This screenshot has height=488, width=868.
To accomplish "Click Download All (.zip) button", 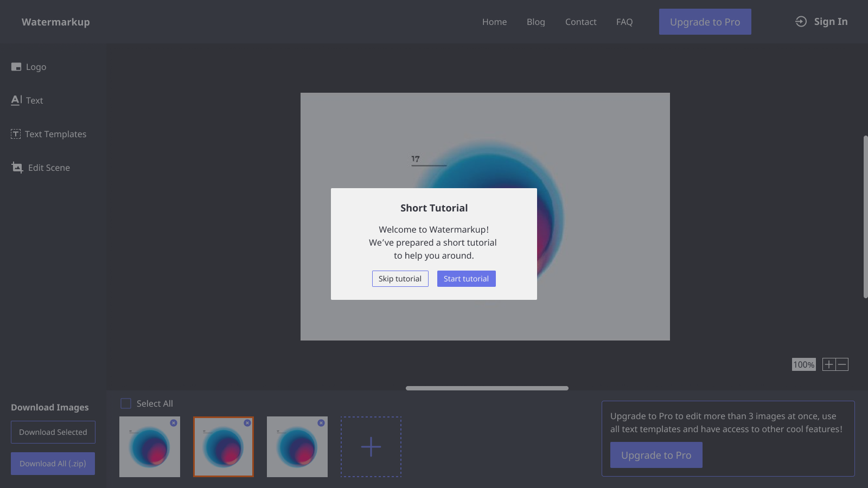I will click(53, 464).
